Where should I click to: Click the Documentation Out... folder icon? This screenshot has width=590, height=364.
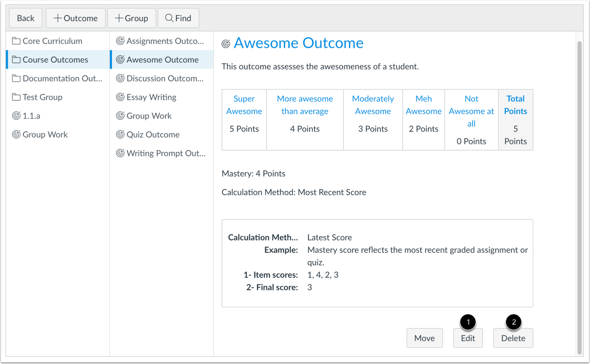pos(16,78)
